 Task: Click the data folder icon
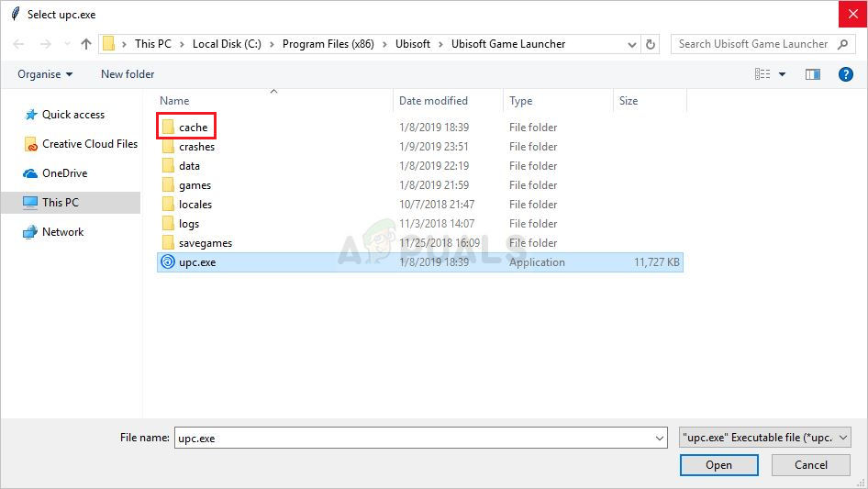168,166
